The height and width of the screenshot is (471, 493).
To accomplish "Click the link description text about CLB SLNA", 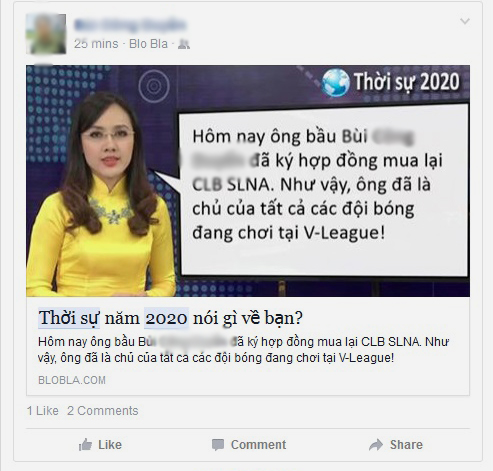I will tap(243, 350).
